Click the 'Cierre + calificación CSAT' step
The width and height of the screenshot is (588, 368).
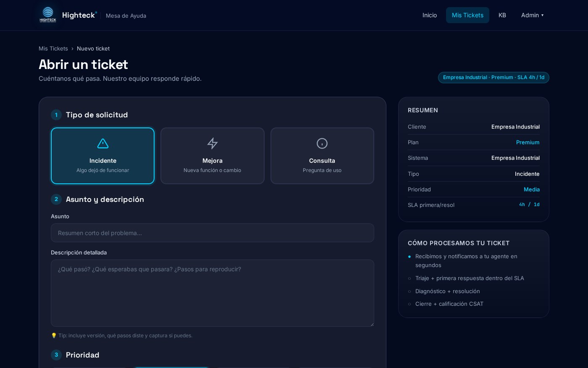(x=449, y=304)
